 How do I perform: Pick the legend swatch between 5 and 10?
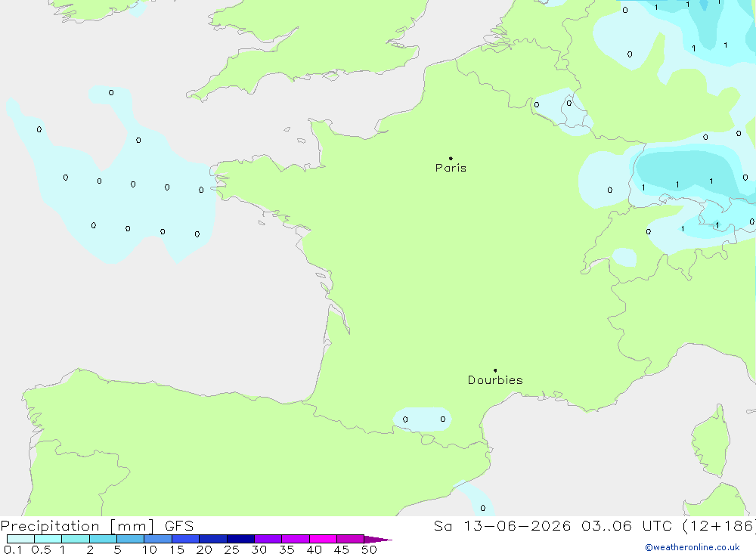pos(131,539)
